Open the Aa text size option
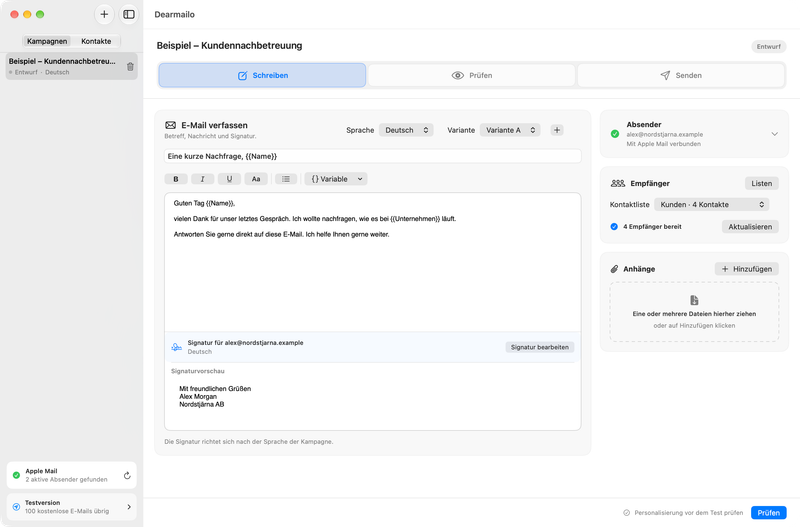This screenshot has width=800, height=527. (x=256, y=179)
